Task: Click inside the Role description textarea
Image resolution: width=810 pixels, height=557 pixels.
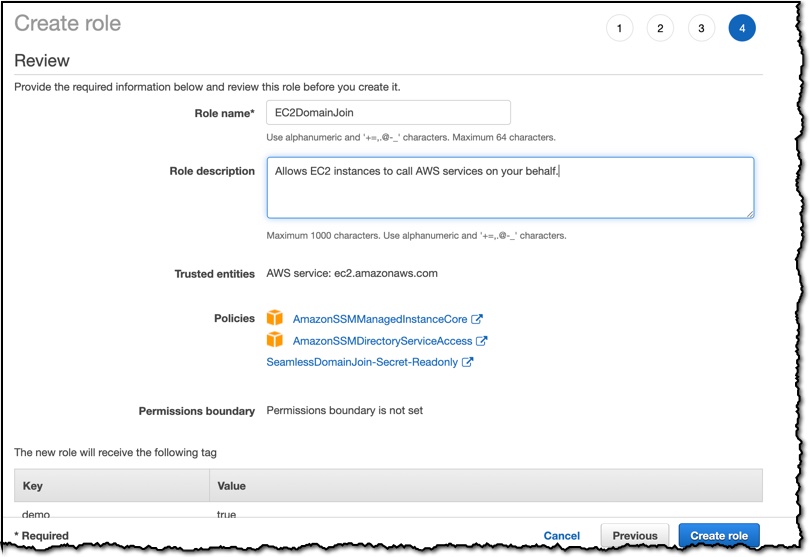Action: [x=510, y=188]
